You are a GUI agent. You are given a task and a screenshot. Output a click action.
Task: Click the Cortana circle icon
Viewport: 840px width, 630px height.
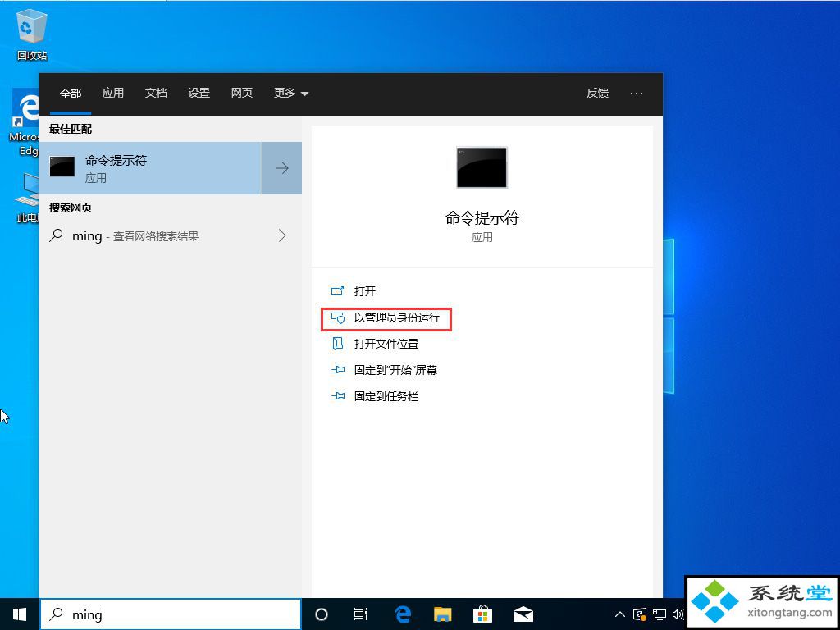tap(322, 614)
